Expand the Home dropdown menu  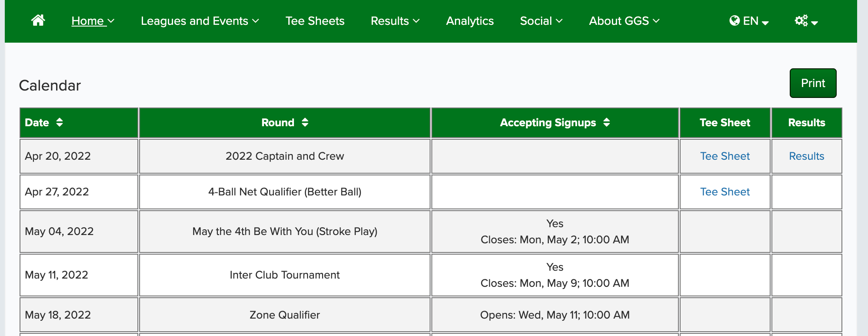point(93,21)
